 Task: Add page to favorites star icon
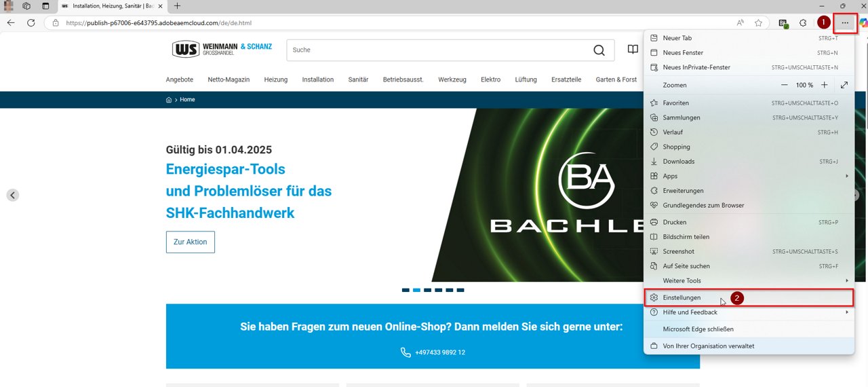[758, 22]
